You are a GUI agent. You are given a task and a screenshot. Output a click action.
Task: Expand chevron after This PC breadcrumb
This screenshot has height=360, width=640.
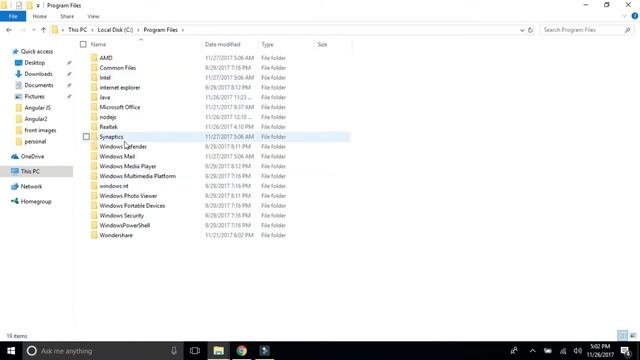[x=93, y=30]
